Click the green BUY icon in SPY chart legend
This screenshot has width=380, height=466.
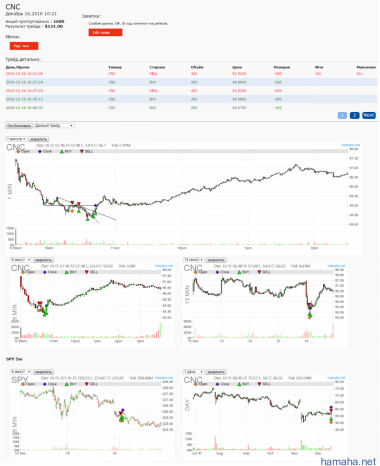(x=67, y=384)
